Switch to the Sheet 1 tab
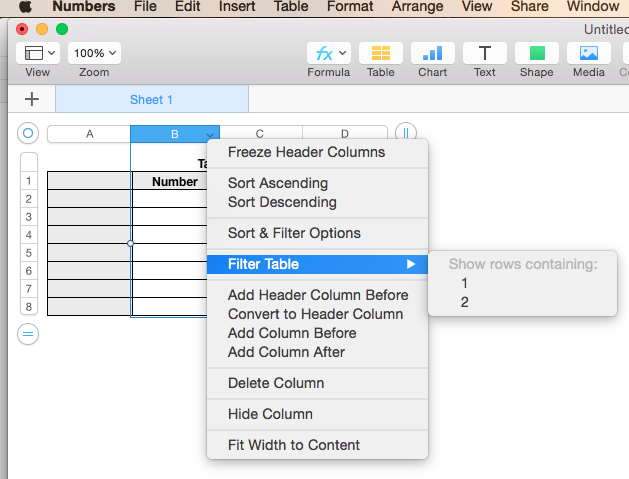629x479 pixels. pos(152,99)
